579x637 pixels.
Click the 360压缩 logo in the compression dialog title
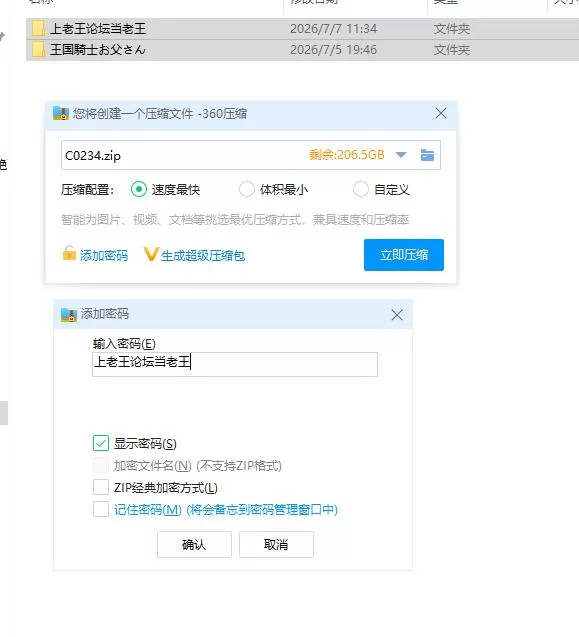[x=61, y=113]
